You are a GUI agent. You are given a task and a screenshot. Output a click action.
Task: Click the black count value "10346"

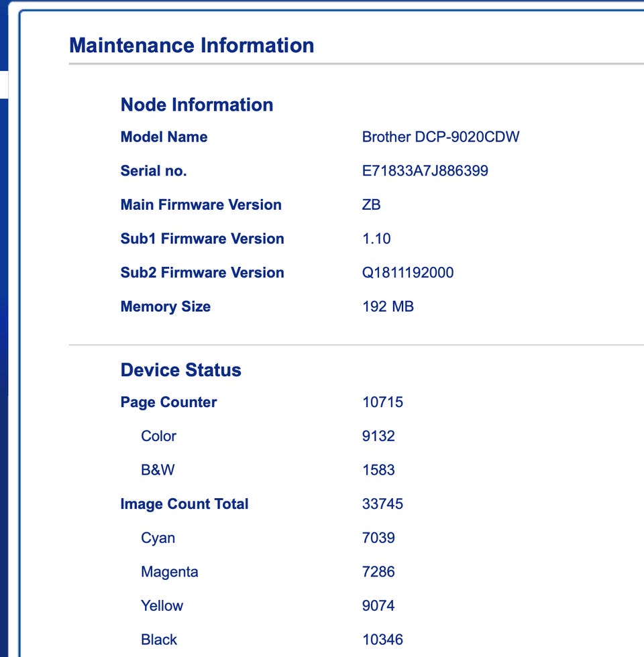[382, 640]
